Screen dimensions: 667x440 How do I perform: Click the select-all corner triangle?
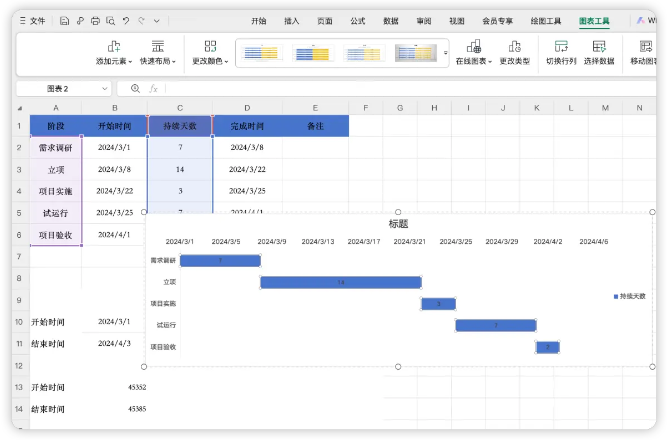pos(20,108)
